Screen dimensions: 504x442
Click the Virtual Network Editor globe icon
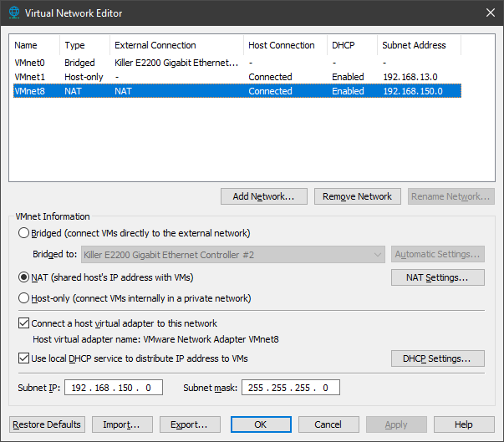click(13, 13)
